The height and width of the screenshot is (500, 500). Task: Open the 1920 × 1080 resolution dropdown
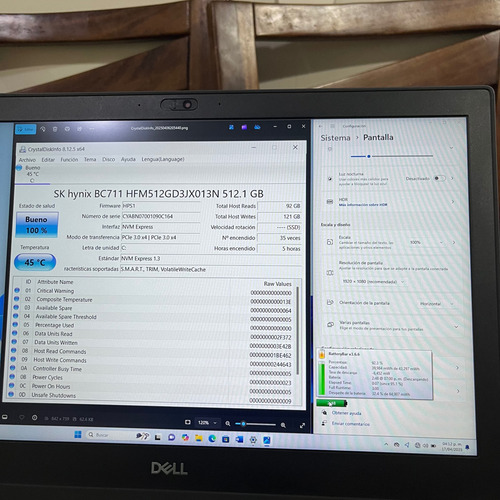(x=374, y=282)
